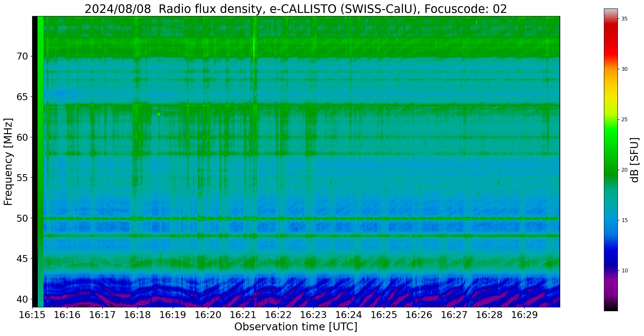Click the colorbar tick label 20

pyautogui.click(x=624, y=170)
